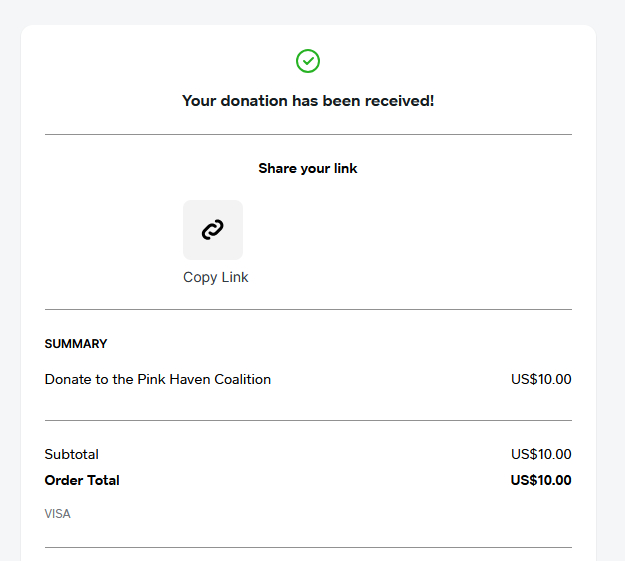
Task: Click the VISA payment method label
Action: coord(58,514)
